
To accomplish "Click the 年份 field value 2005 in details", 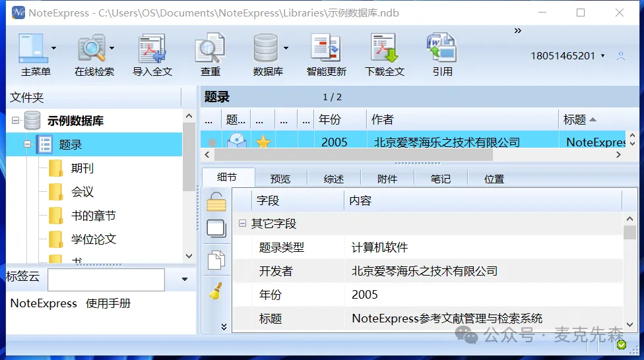I will pos(365,295).
